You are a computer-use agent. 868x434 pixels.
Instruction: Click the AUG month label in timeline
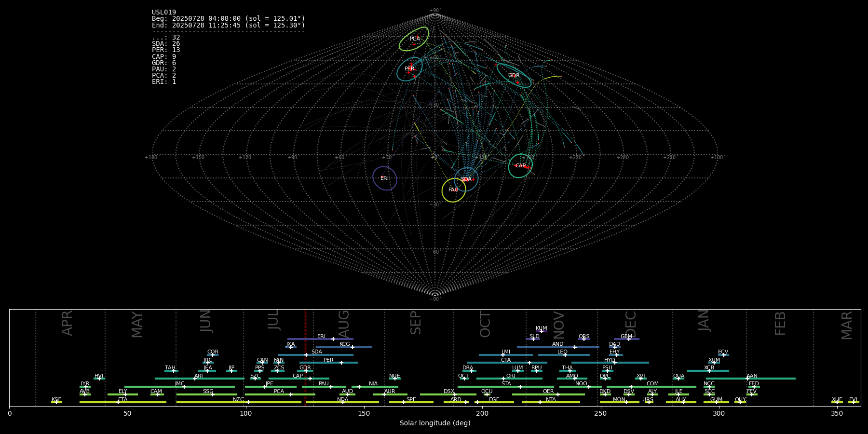(344, 324)
